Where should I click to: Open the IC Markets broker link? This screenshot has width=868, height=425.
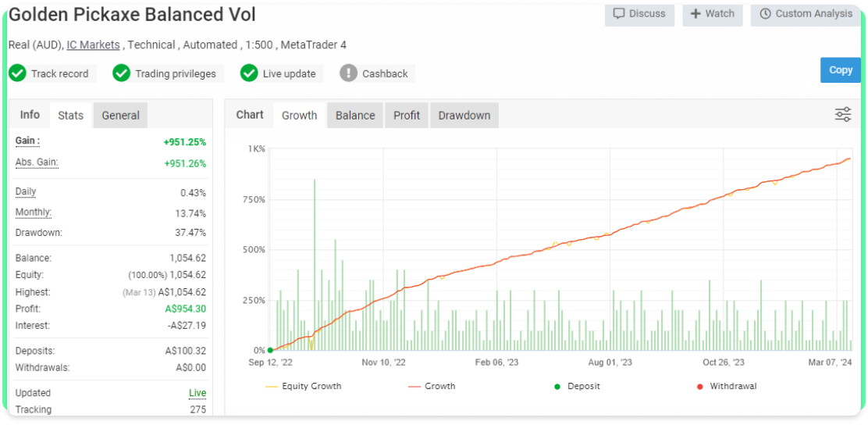pyautogui.click(x=93, y=45)
